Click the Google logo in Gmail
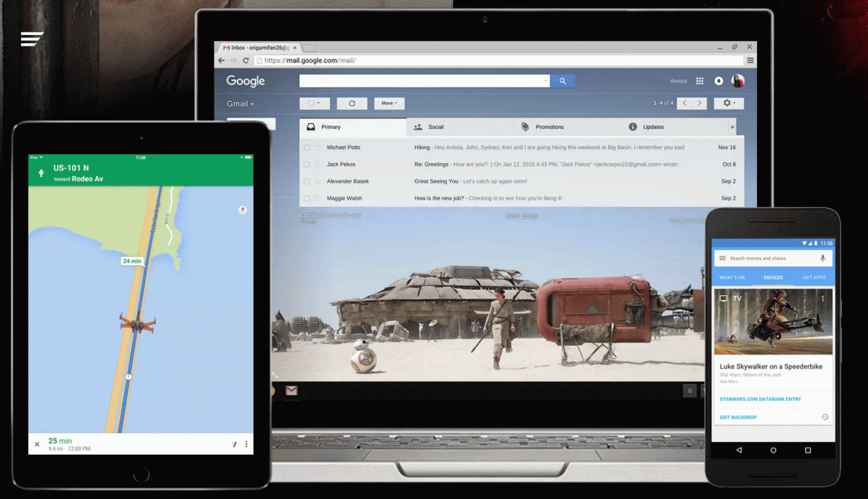Screen dimensions: 868x499 tap(246, 81)
